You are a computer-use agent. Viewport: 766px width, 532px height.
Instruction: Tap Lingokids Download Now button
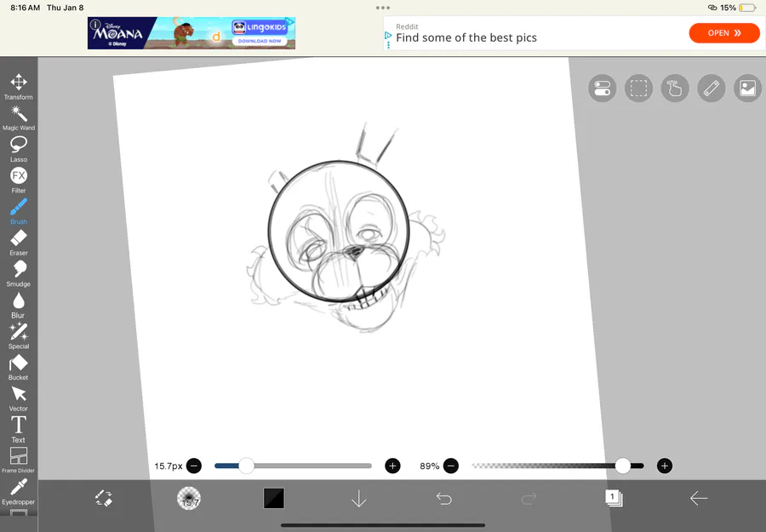click(x=260, y=41)
